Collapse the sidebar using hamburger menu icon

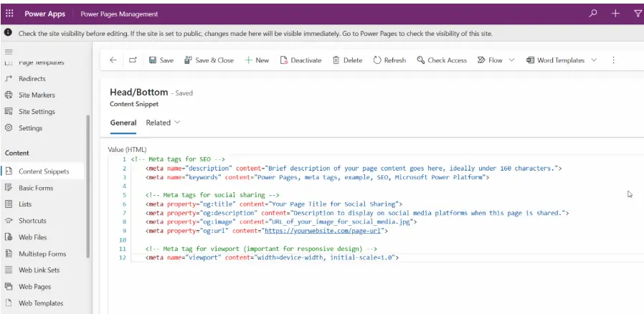click(x=9, y=52)
